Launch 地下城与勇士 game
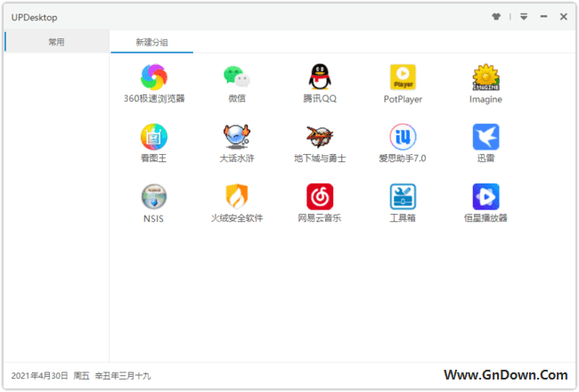This screenshot has width=579, height=392. coord(320,136)
